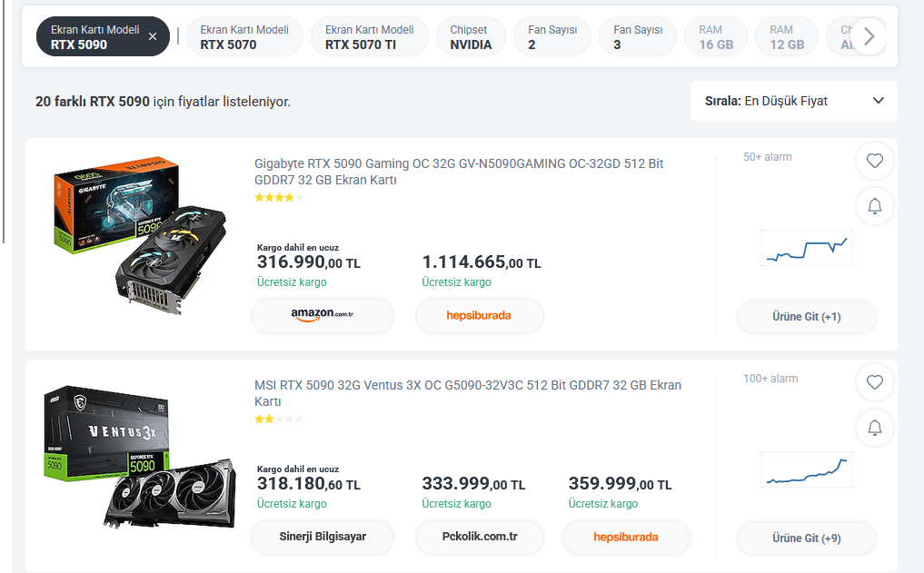Go to amazon.com.tr offer for Gigabyte card
924x573 pixels.
[x=323, y=316]
